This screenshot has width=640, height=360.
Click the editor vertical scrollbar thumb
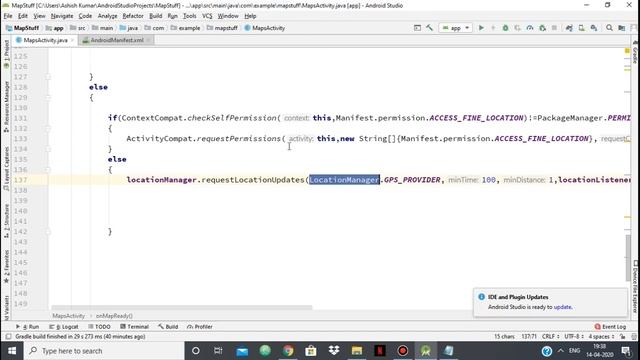point(627,258)
